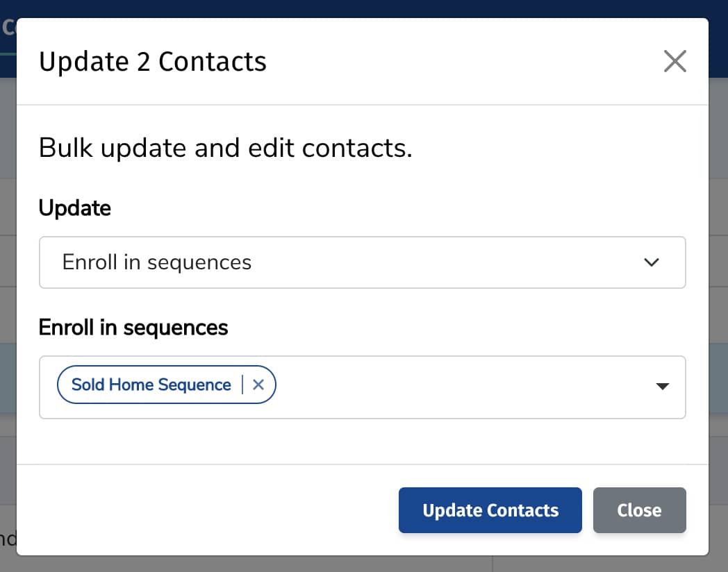Click the 'Update 2 Contacts' dialog title

tap(153, 62)
